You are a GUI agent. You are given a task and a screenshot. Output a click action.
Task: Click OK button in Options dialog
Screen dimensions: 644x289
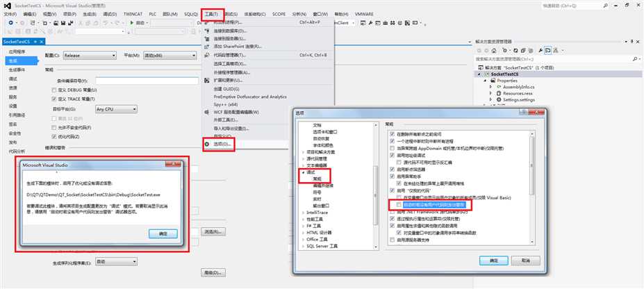tap(494, 261)
